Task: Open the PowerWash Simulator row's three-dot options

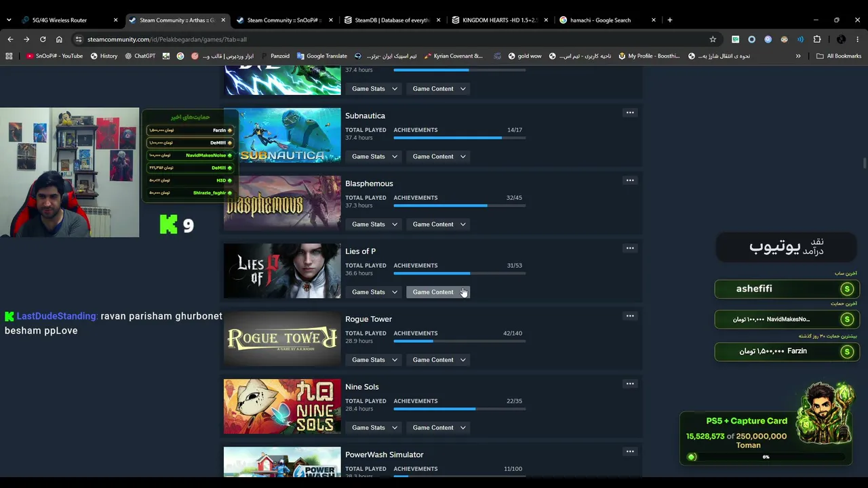Action: (630, 451)
